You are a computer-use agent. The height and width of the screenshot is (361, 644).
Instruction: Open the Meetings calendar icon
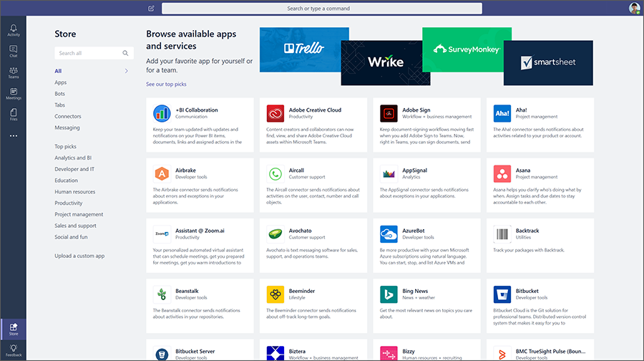13,93
